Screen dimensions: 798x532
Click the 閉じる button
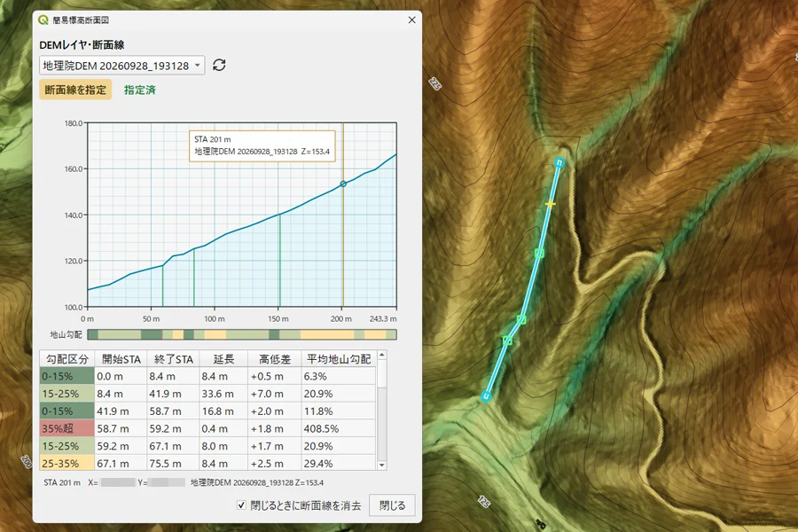pos(393,505)
